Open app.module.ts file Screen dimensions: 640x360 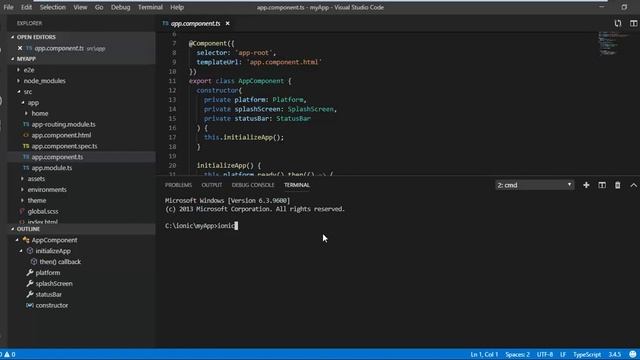[52, 168]
